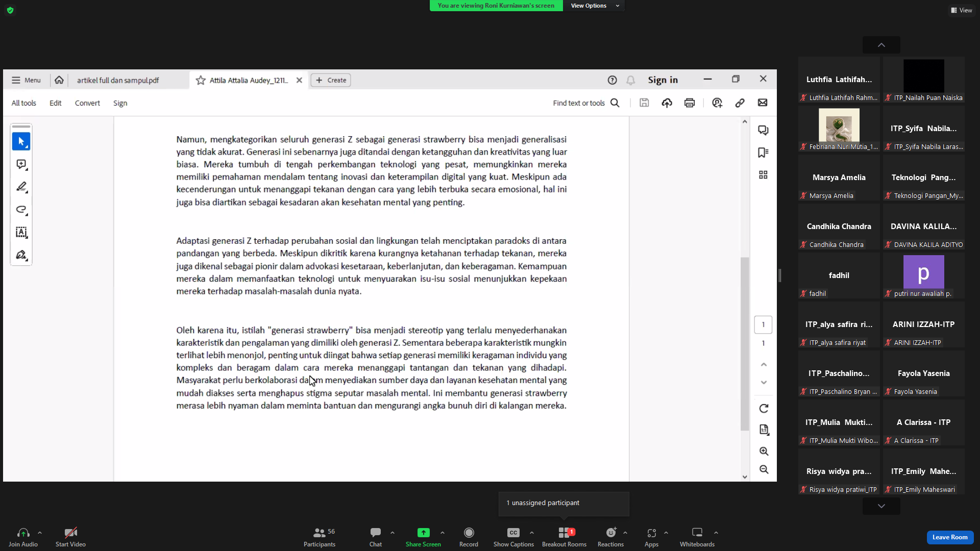Image resolution: width=980 pixels, height=551 pixels.
Task: Expand share screen options arrow
Action: coord(443,533)
